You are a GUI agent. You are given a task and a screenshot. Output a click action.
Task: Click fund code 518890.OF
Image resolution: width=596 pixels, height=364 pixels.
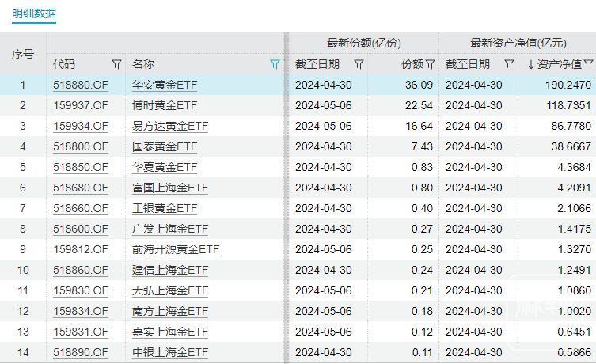[x=80, y=352]
